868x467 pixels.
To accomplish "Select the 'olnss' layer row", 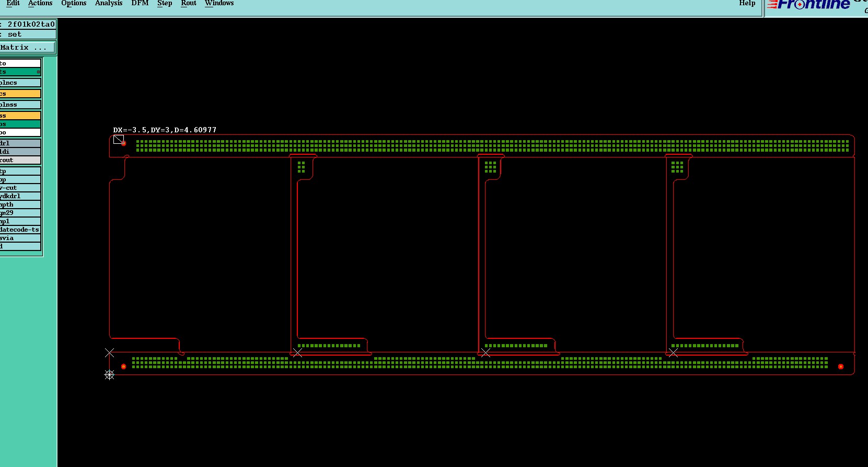I will coord(20,105).
